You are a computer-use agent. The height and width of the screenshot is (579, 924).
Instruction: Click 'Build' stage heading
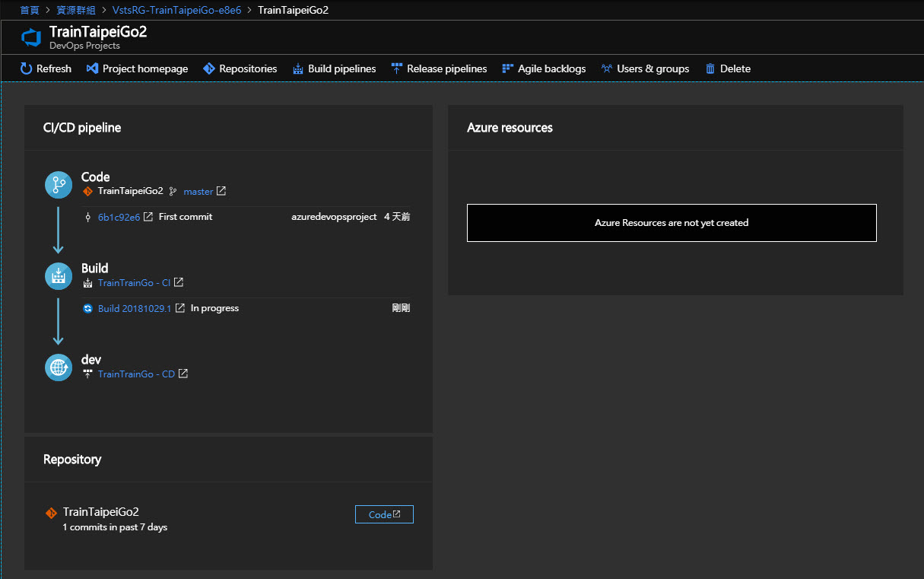pyautogui.click(x=95, y=268)
